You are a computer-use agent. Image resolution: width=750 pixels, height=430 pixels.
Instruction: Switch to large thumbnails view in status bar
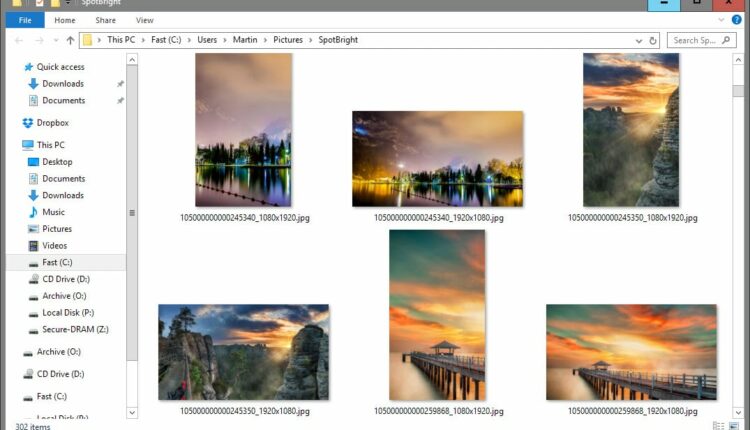click(732, 425)
